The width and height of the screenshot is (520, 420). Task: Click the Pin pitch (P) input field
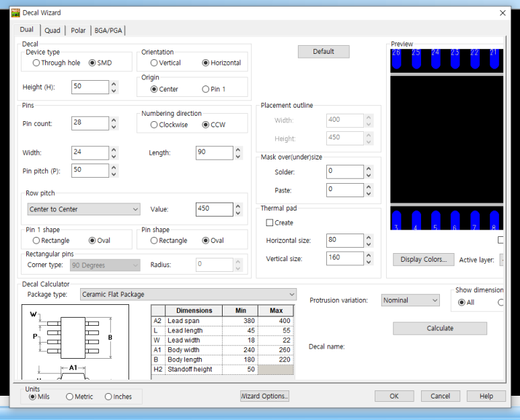click(x=90, y=170)
